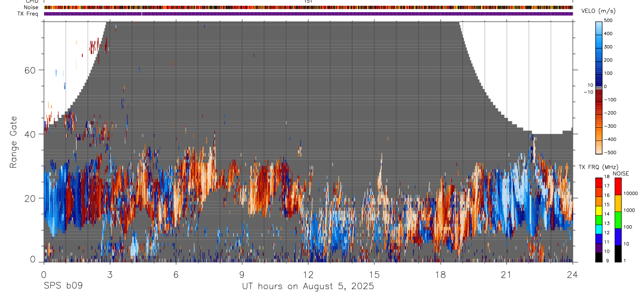Click the "6" hour tick on time axis
This screenshot has height=297, width=644.
click(176, 274)
